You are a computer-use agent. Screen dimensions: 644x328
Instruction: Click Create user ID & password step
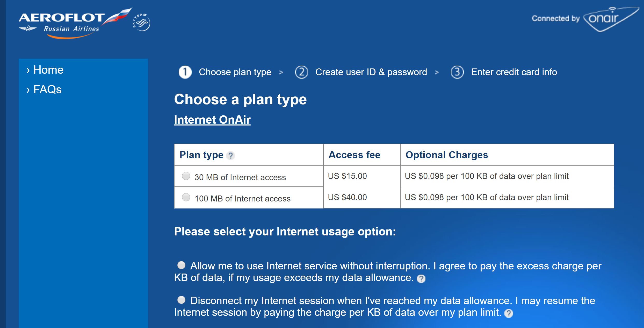click(371, 72)
